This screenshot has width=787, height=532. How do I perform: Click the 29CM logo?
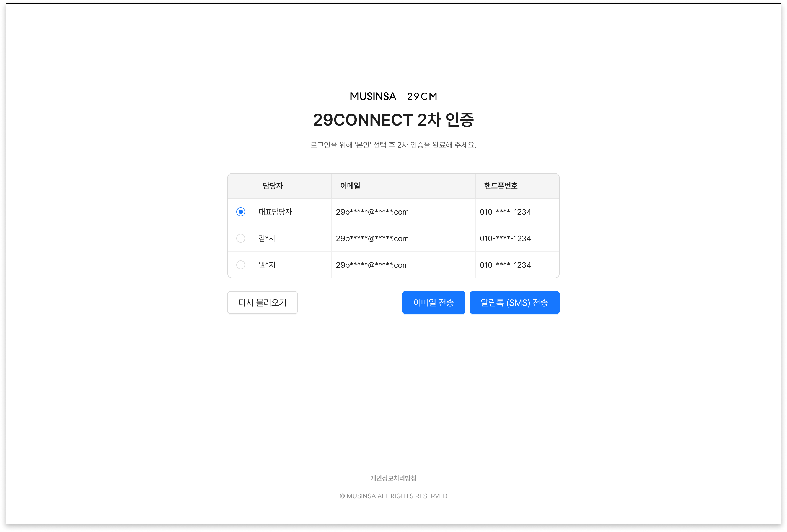pos(422,97)
